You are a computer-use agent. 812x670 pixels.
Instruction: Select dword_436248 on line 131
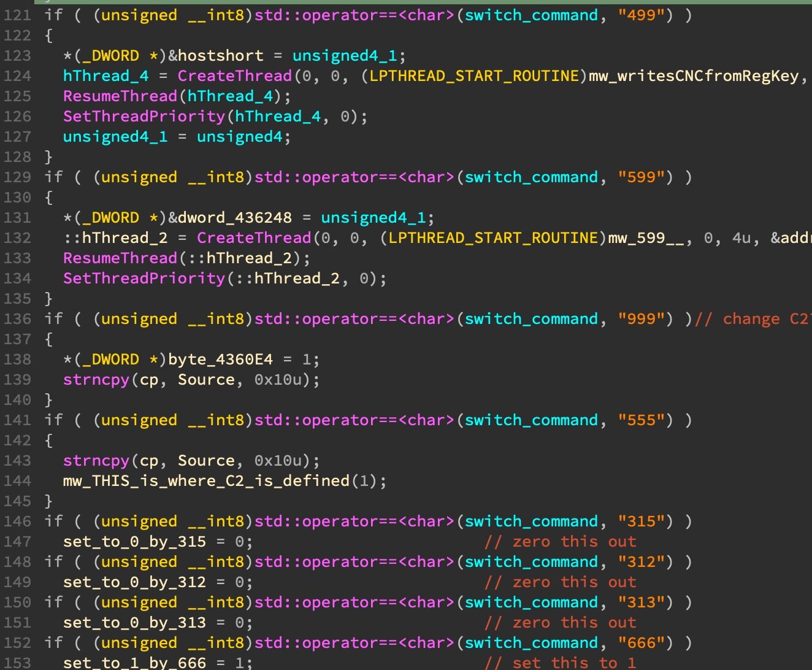(235, 218)
